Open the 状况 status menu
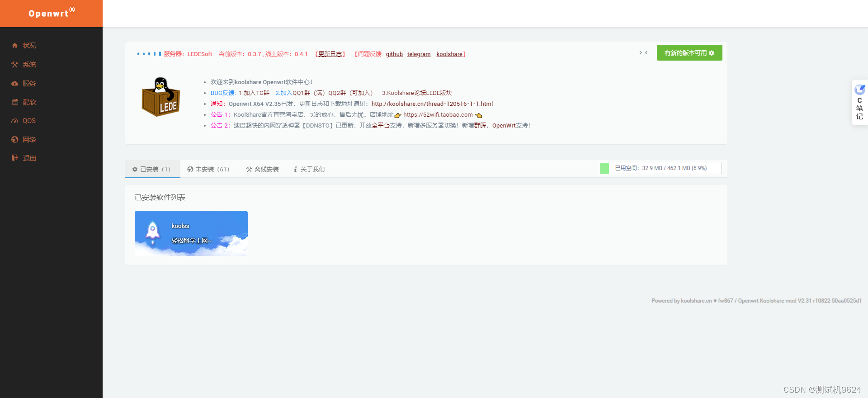Screen dimensions: 868x398 (29, 46)
